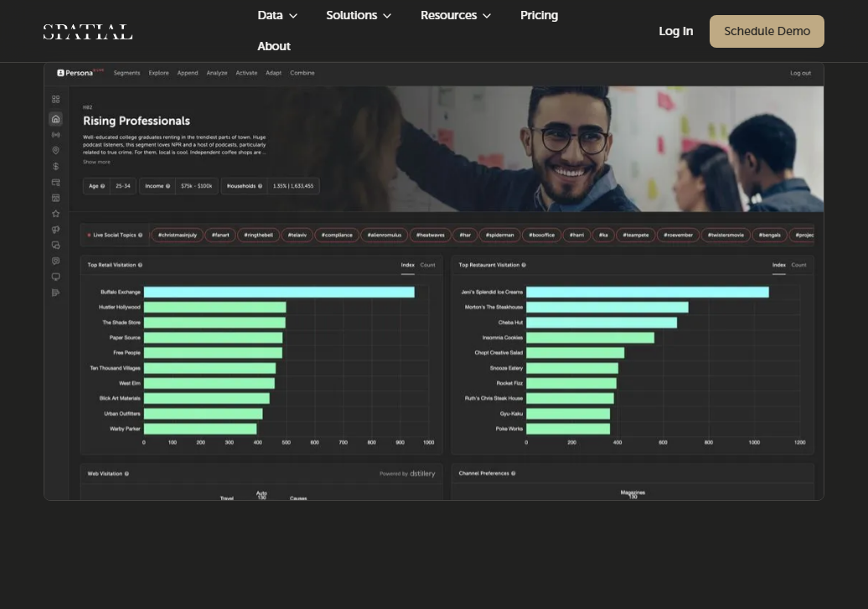The image size is (868, 609).
Task: Open the monitor screen icon in sidebar
Action: coord(55,276)
